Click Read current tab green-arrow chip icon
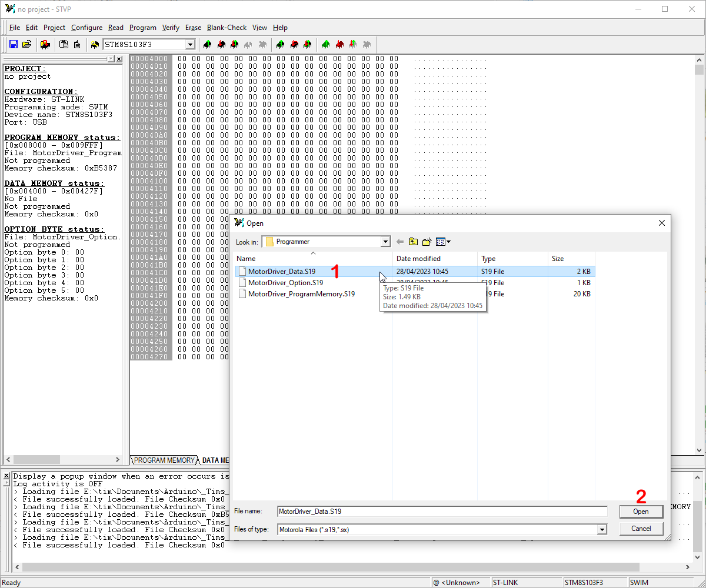 click(207, 45)
